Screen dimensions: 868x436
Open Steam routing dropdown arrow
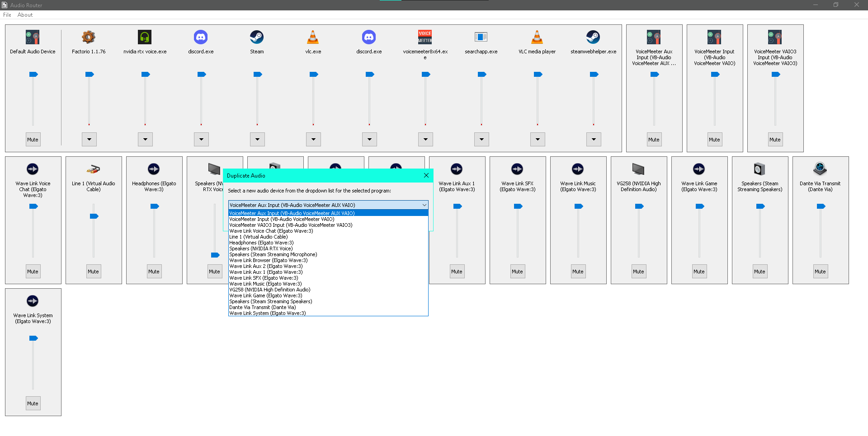coord(257,140)
